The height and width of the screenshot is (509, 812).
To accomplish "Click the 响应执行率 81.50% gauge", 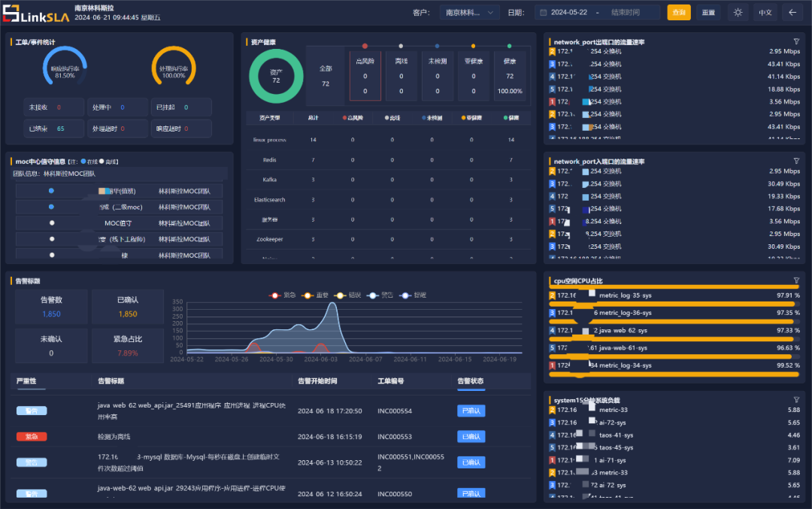I will tap(65, 68).
